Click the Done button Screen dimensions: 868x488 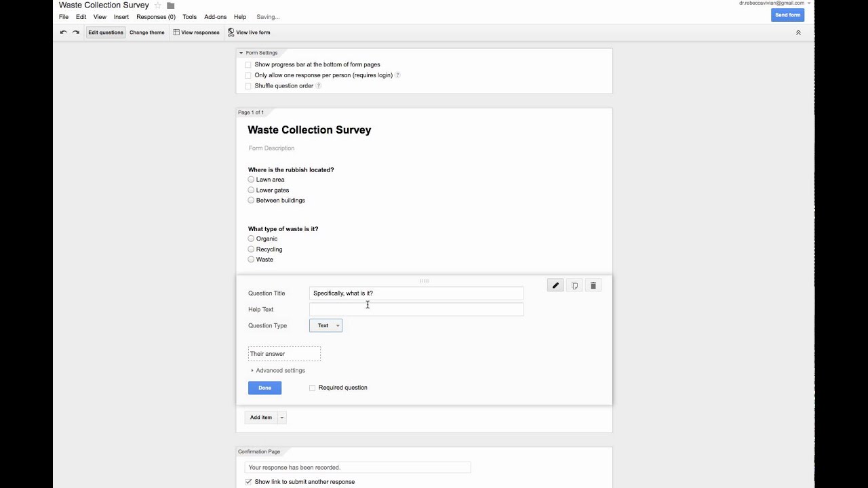point(264,388)
